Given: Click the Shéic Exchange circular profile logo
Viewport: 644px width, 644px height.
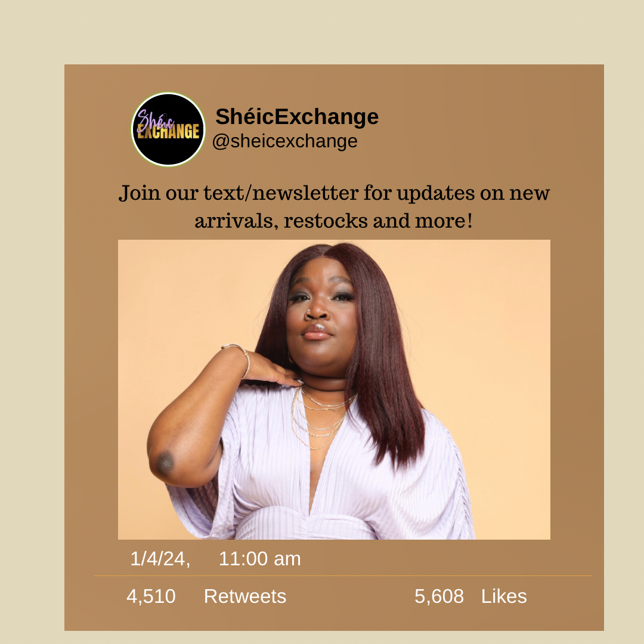Looking at the screenshot, I should pyautogui.click(x=168, y=129).
